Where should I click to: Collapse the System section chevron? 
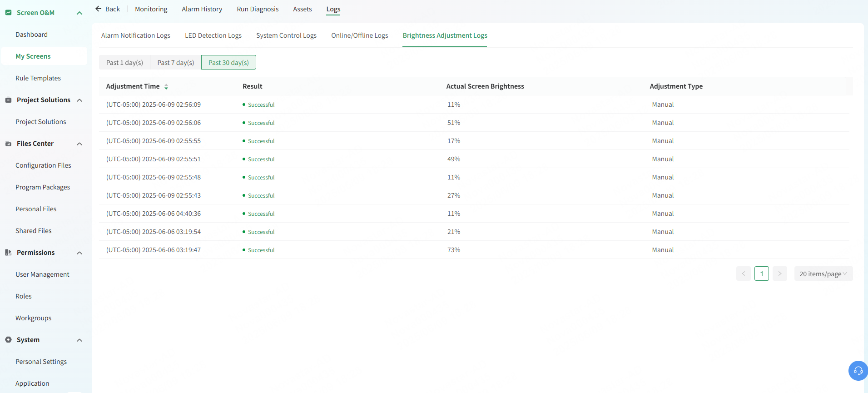[79, 340]
